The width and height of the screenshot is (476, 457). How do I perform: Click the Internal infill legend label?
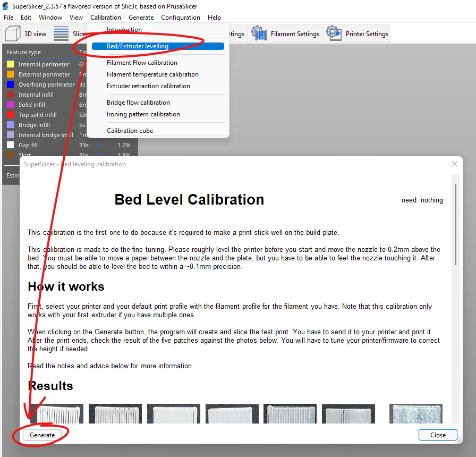36,95
